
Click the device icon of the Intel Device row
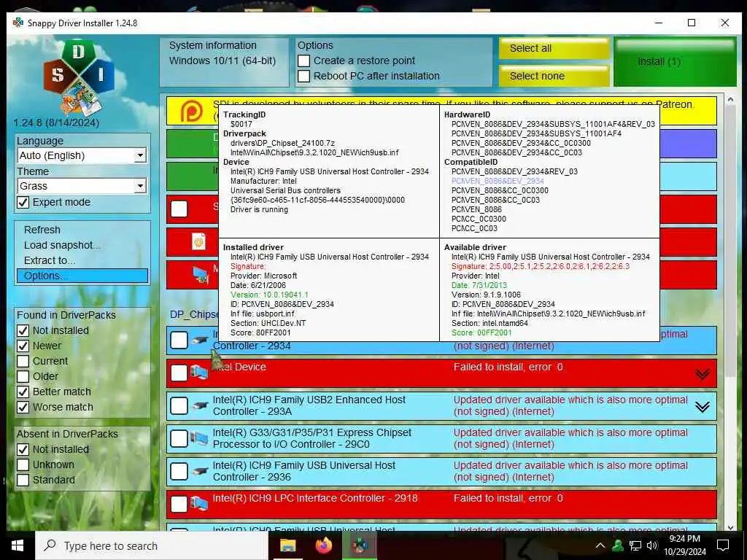tap(199, 373)
